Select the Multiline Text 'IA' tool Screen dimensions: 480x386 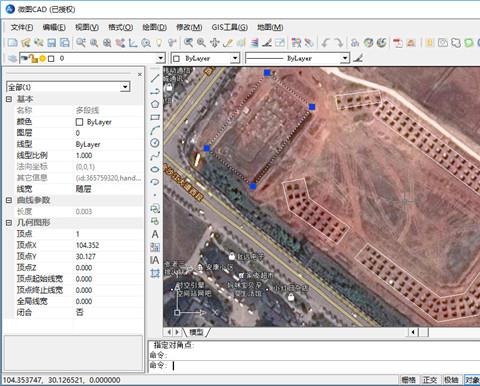pos(155,260)
